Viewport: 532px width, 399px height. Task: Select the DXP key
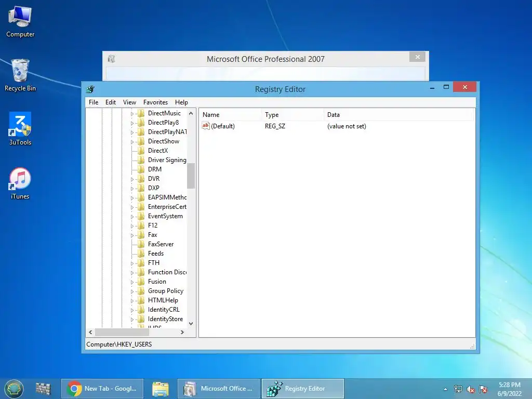[154, 188]
